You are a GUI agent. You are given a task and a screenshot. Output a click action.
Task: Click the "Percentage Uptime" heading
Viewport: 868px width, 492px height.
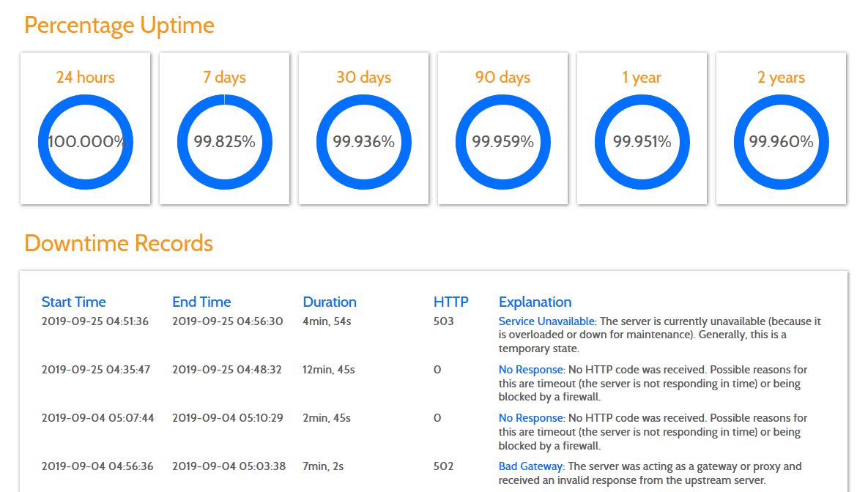pyautogui.click(x=119, y=26)
